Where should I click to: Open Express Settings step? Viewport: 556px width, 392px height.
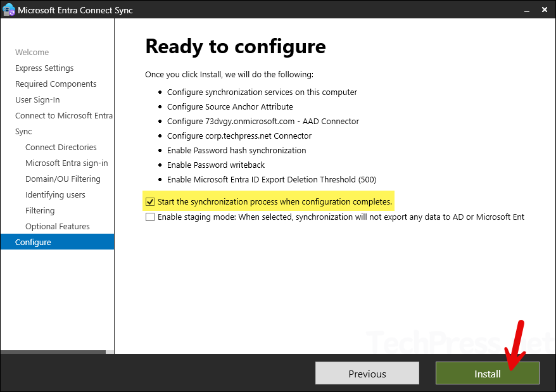[44, 68]
